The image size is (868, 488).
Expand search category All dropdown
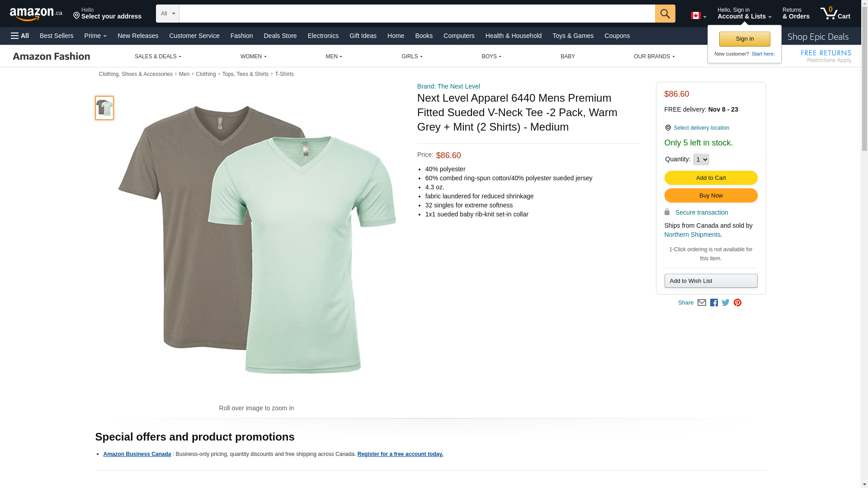pyautogui.click(x=168, y=14)
